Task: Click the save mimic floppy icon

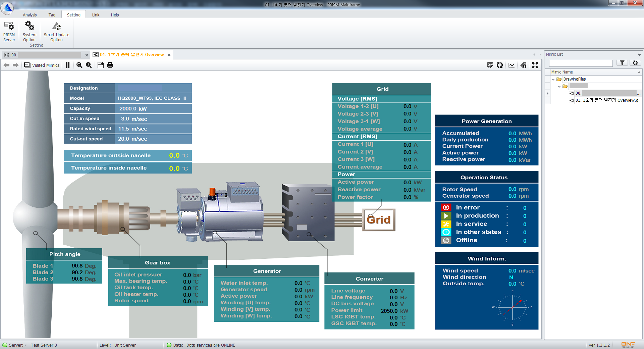Action: pos(100,65)
